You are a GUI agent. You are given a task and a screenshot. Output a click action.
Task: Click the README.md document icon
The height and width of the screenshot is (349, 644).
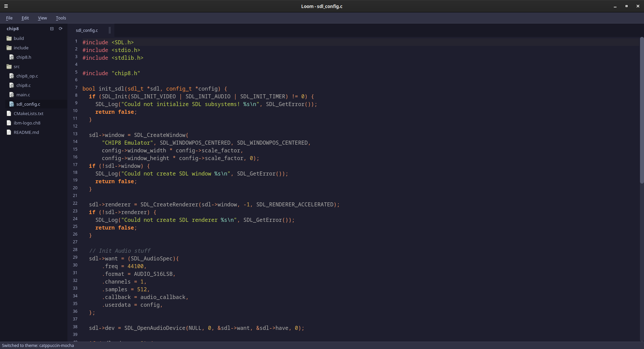9,132
